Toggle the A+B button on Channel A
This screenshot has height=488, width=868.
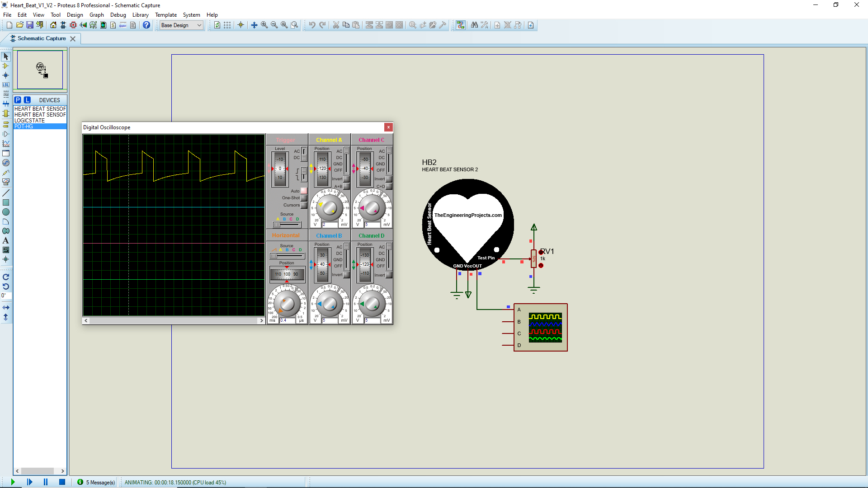346,186
